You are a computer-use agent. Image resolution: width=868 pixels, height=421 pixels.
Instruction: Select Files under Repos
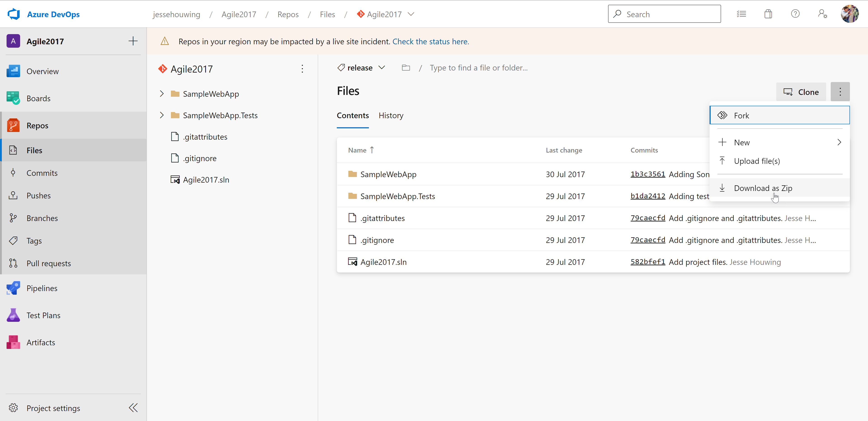tap(73, 150)
